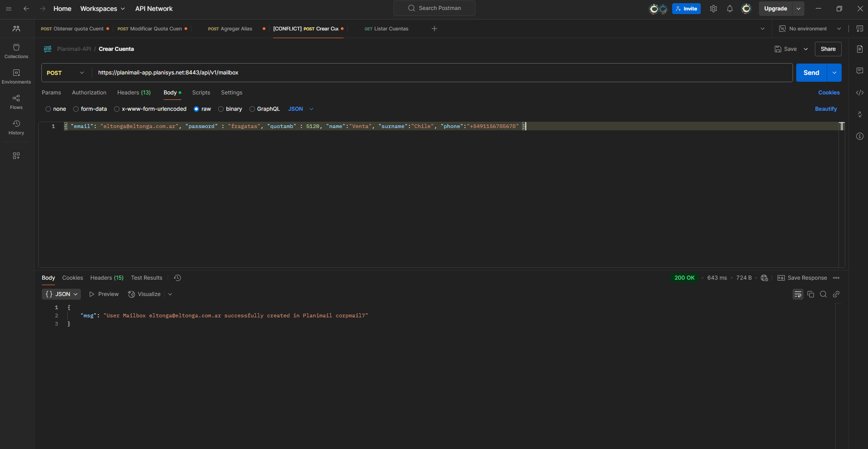
Task: Click the Send button
Action: (811, 73)
